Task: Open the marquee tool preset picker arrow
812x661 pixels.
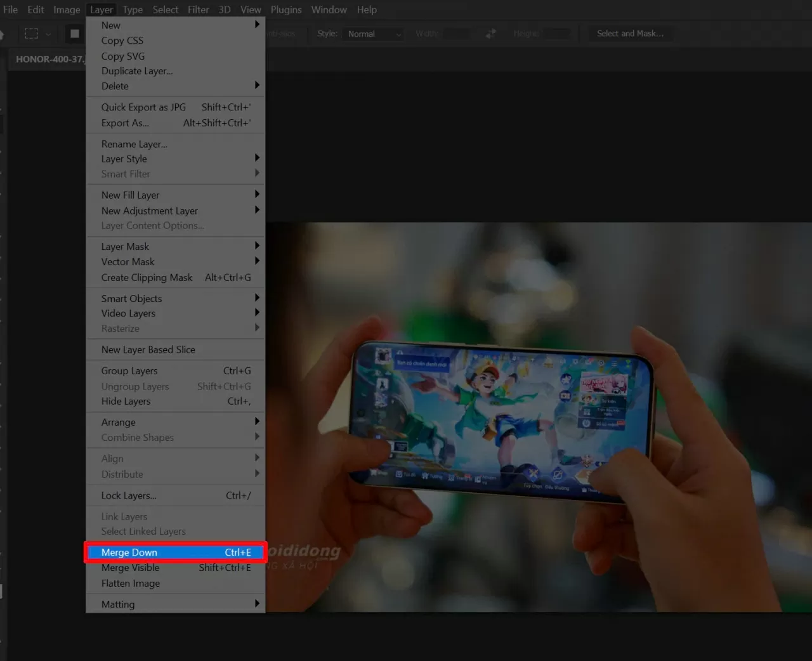Action: [48, 34]
